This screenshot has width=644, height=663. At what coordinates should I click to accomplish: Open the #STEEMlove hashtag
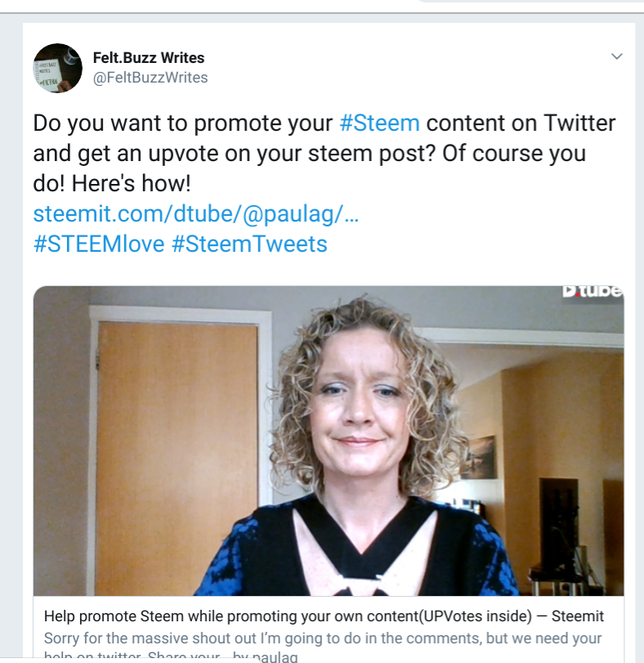coord(99,244)
